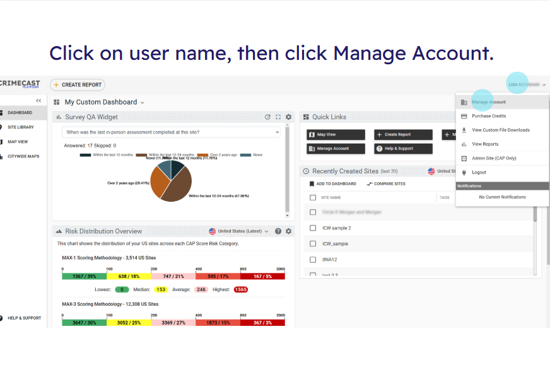Open Survey QA Widget settings gear
This screenshot has width=550, height=392.
coord(289,117)
